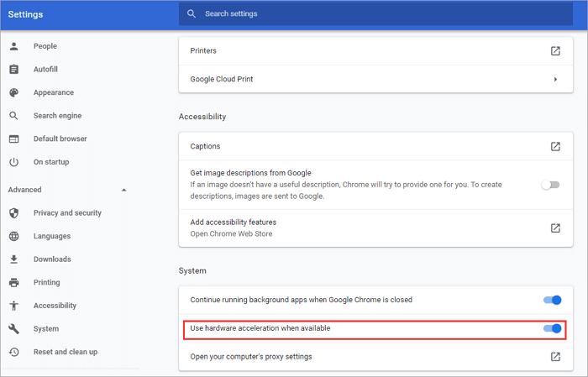Expand the Google Cloud Print arrow
The height and width of the screenshot is (377, 588).
pos(555,79)
